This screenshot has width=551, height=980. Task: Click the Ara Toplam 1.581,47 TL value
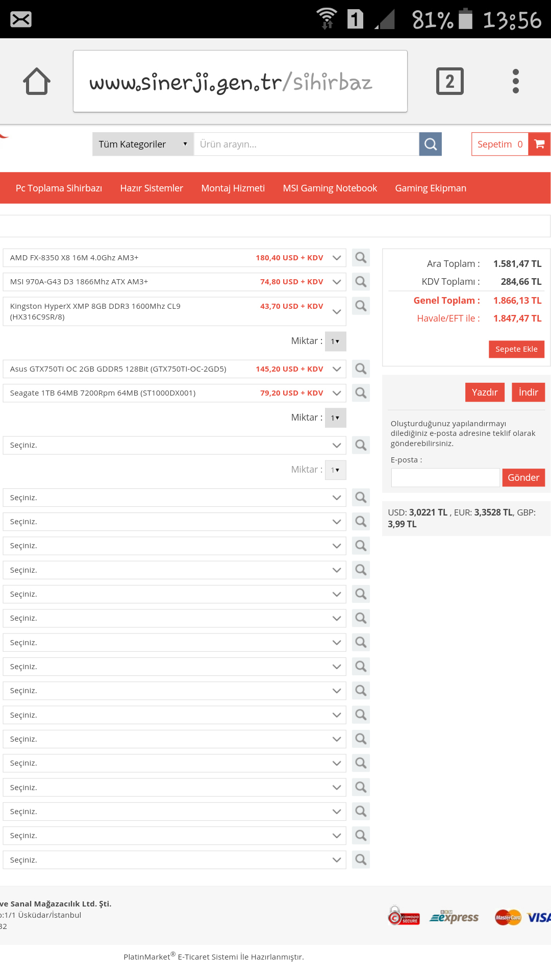pyautogui.click(x=517, y=264)
